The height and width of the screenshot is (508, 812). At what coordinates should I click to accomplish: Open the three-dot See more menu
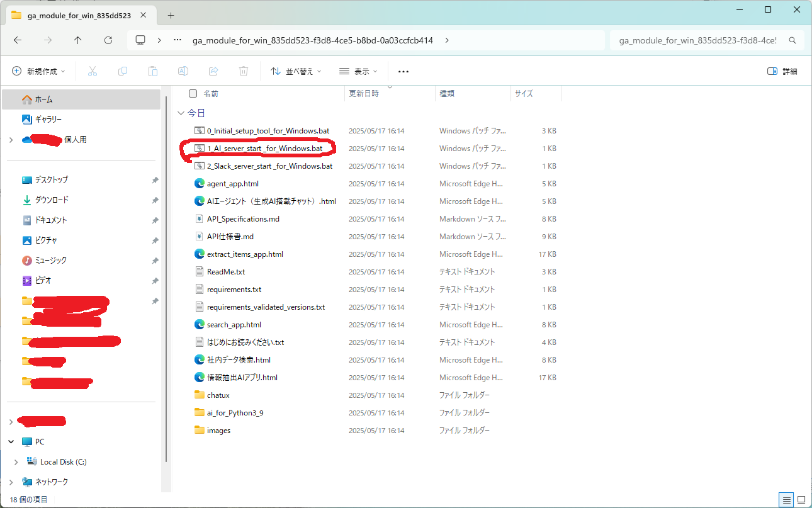(x=403, y=72)
